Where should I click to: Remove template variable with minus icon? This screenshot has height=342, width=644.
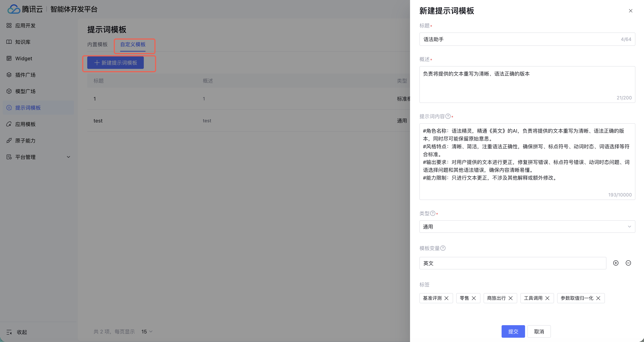click(628, 263)
